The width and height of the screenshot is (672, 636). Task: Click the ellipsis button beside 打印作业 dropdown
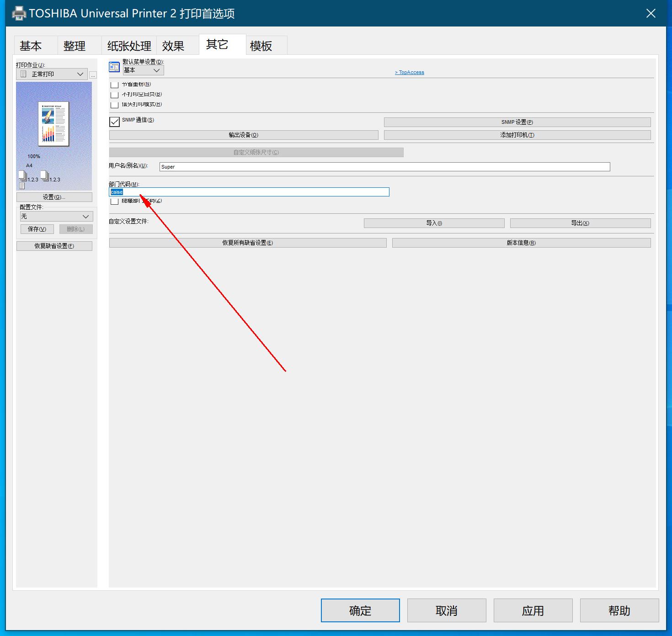[x=93, y=74]
